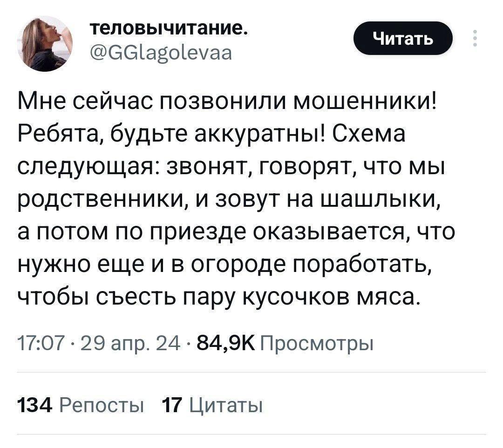This screenshot has height=448, width=503.
Task: Click the Просмотры label
Action: (x=315, y=345)
